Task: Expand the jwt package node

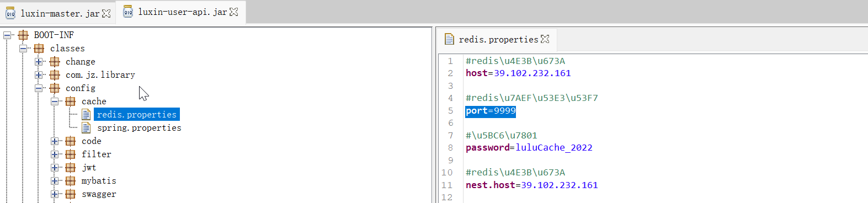Action: [55, 168]
